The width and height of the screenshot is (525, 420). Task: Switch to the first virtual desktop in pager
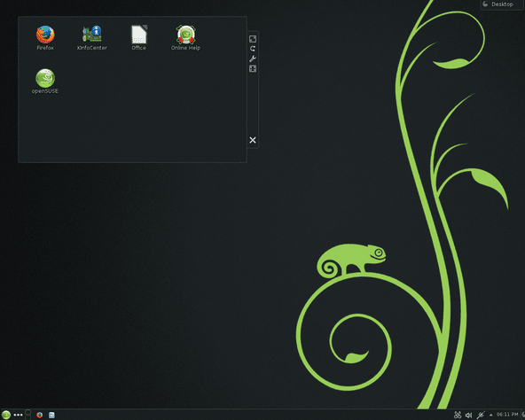28,412
